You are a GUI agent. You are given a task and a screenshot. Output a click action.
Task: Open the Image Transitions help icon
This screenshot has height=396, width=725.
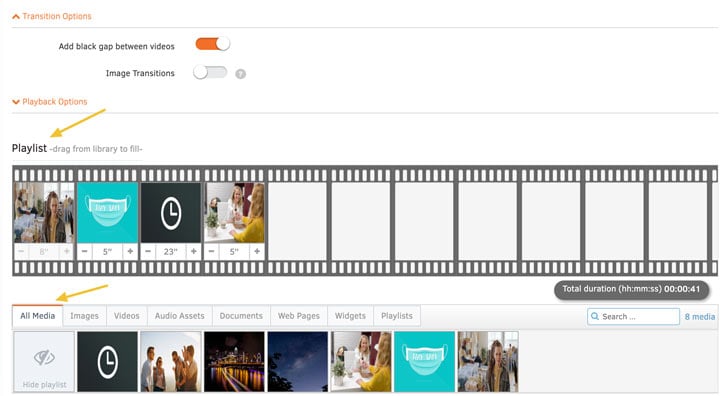[x=240, y=74]
